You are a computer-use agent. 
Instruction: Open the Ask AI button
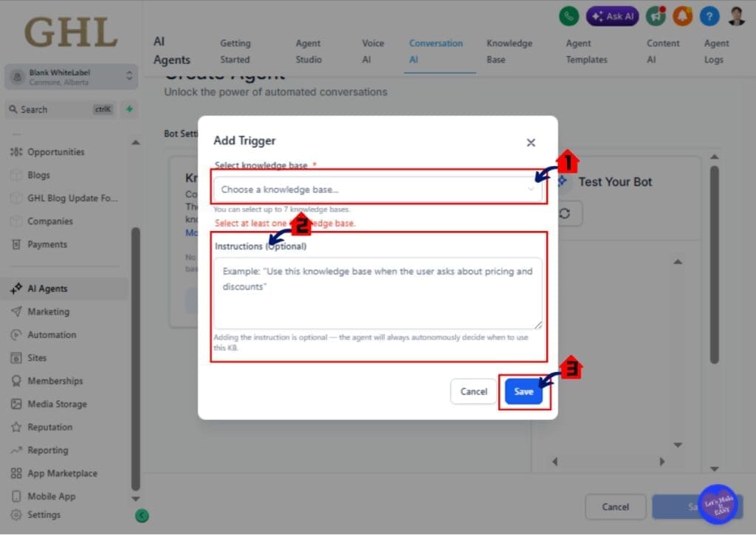point(612,15)
